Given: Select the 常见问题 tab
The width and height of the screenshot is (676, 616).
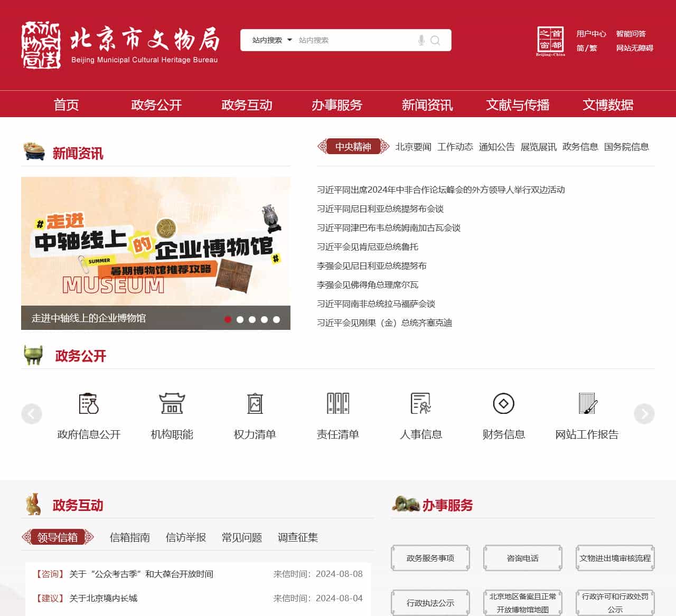Looking at the screenshot, I should (x=242, y=537).
